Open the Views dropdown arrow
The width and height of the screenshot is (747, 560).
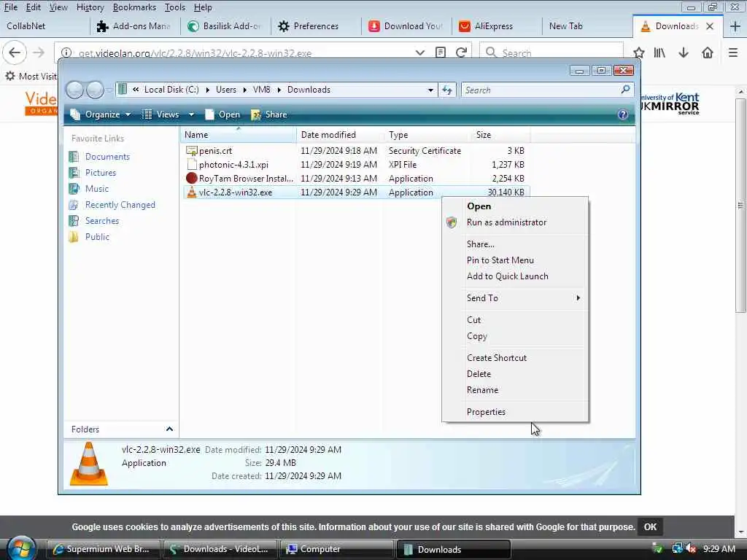191,114
